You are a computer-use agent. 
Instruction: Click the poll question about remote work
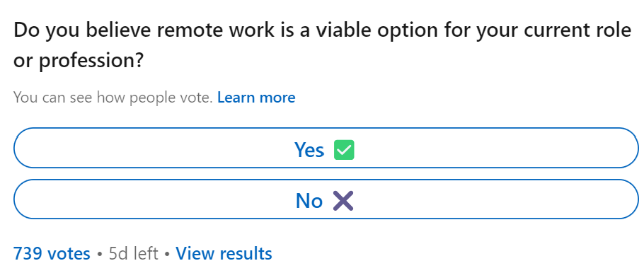322,45
